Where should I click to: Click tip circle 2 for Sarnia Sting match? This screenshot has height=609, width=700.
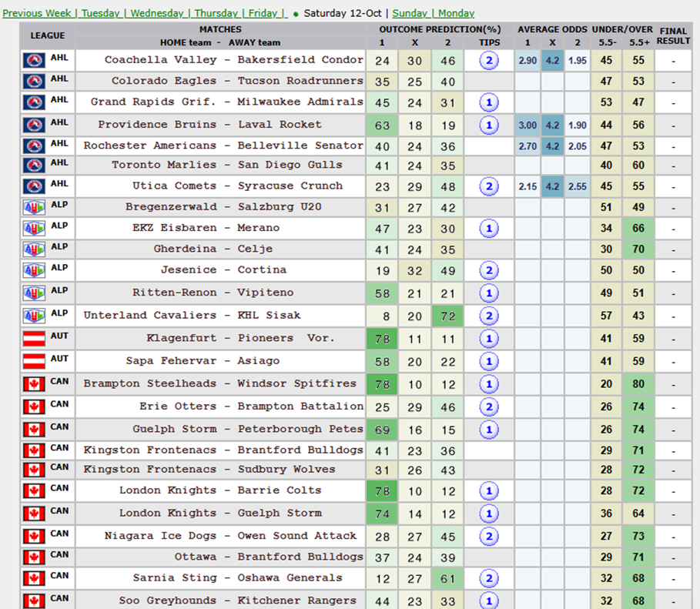[489, 579]
